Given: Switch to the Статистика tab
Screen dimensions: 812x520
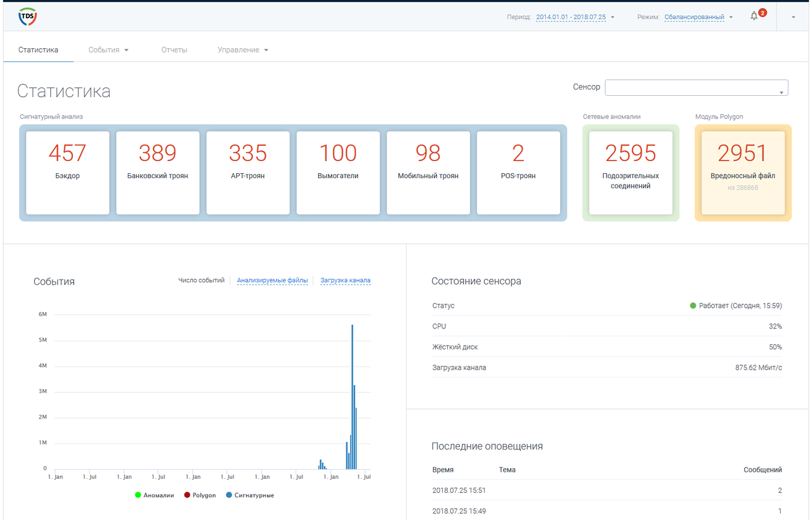Looking at the screenshot, I should [38, 49].
